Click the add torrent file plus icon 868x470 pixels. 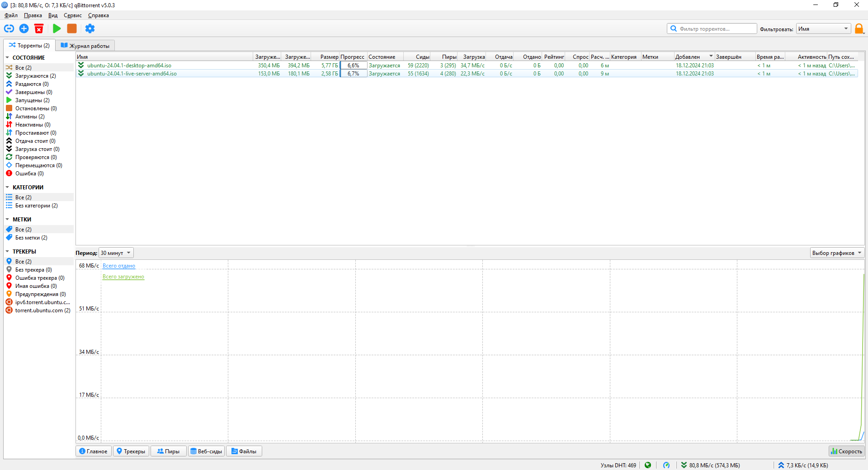pyautogui.click(x=24, y=28)
